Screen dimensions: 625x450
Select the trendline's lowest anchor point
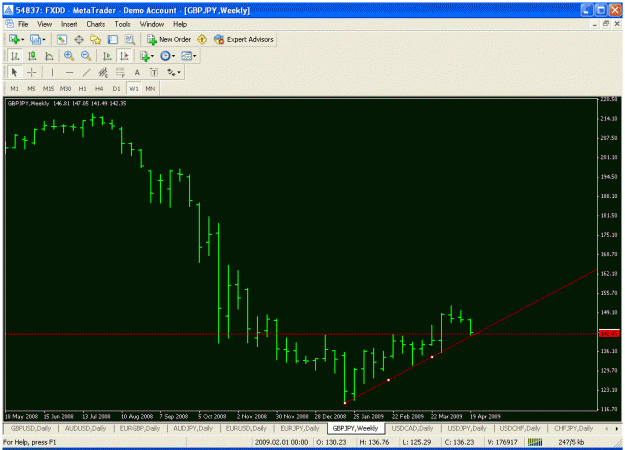[x=345, y=403]
